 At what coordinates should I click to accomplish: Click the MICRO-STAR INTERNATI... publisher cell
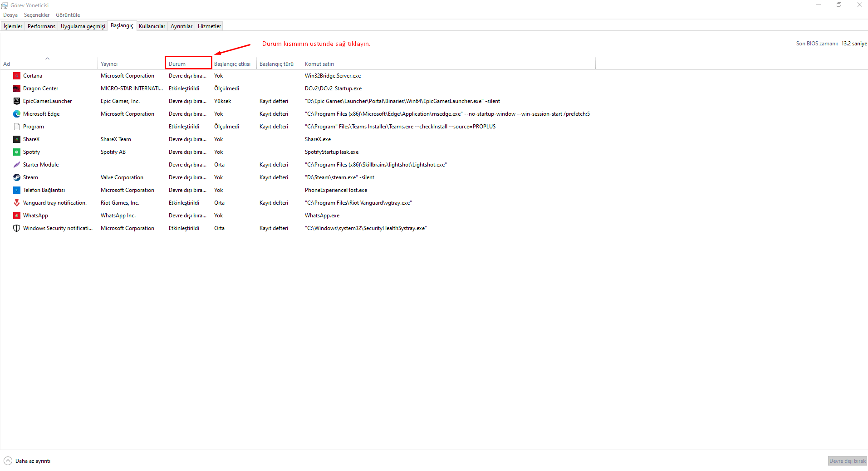132,88
